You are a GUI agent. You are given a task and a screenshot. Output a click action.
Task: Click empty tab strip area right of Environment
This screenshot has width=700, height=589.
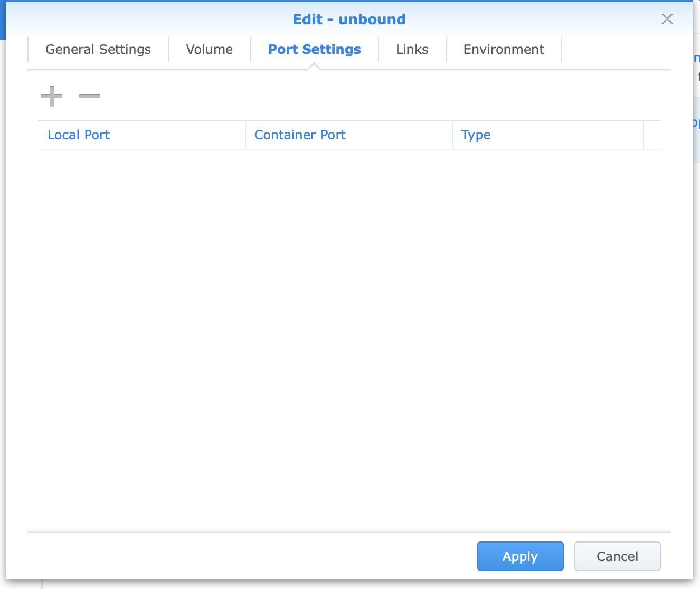pos(616,50)
